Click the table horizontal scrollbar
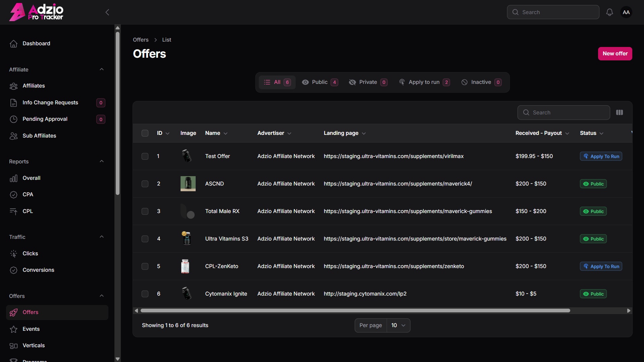The width and height of the screenshot is (644, 362). point(355,311)
